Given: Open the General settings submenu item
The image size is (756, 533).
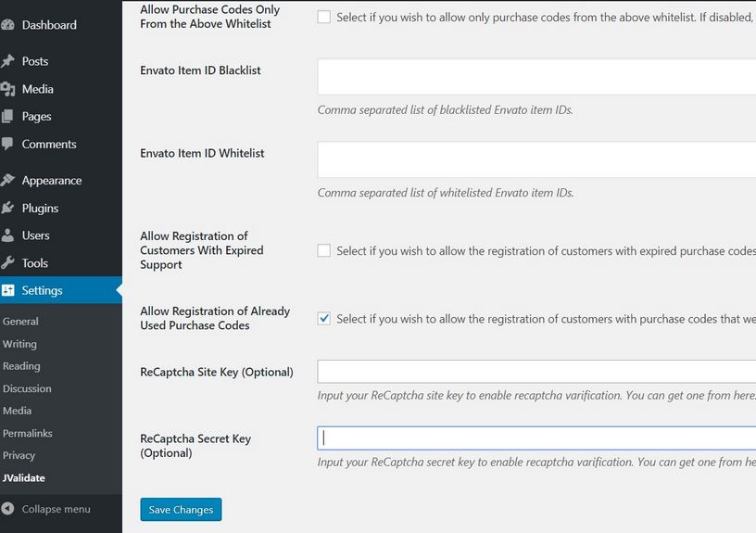Looking at the screenshot, I should (20, 322).
